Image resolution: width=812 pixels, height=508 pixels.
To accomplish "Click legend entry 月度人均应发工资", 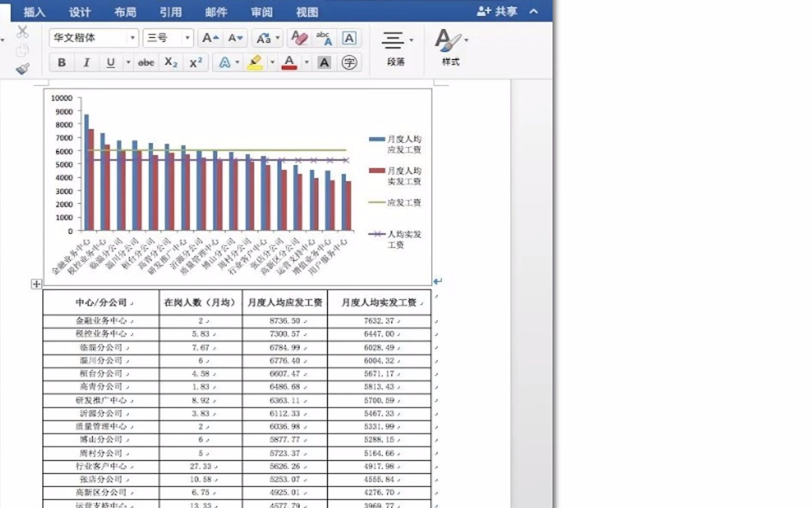I will pyautogui.click(x=395, y=144).
